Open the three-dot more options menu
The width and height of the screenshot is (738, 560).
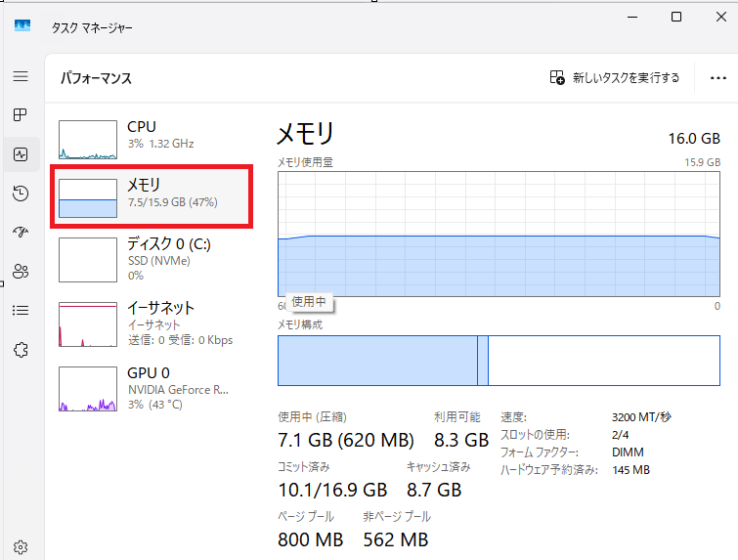click(717, 78)
